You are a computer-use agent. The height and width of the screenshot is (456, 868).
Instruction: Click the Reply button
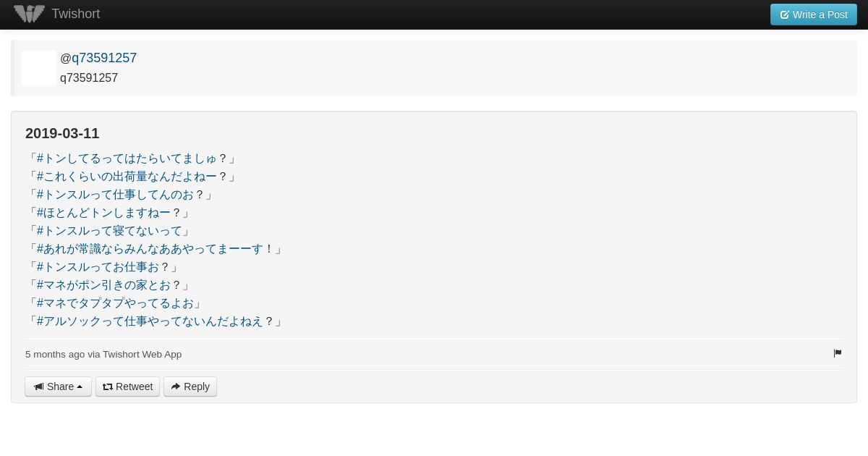click(x=190, y=387)
